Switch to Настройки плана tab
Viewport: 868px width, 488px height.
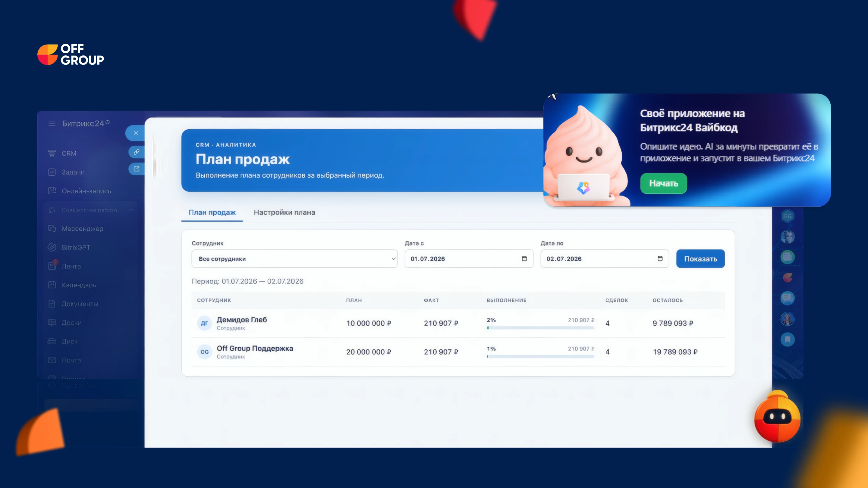click(285, 212)
